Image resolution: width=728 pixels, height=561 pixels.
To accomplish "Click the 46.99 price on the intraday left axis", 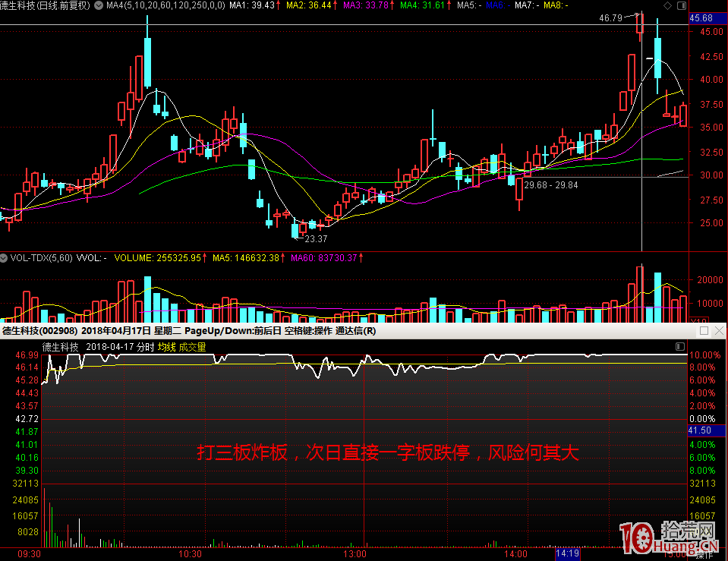I will (27, 355).
